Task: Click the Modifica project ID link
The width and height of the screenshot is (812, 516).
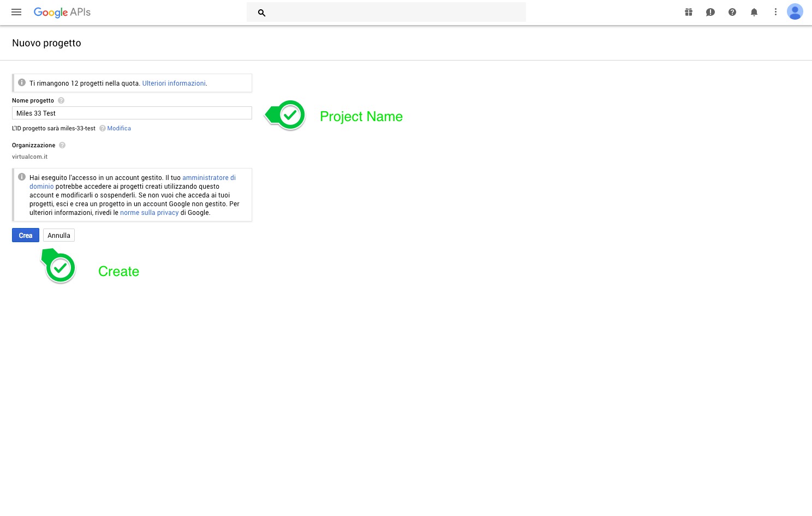Action: (119, 129)
